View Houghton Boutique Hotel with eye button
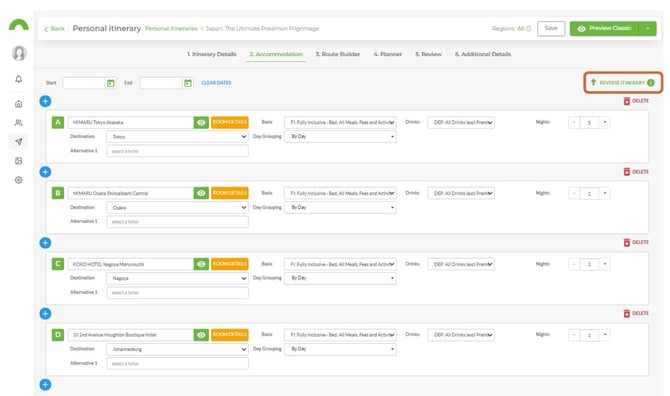Viewport: 670px width, 396px height. pyautogui.click(x=201, y=335)
